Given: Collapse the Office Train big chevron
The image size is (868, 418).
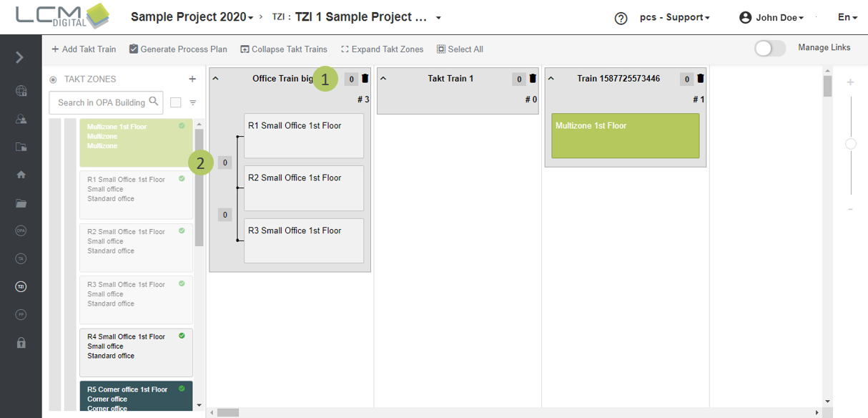Looking at the screenshot, I should coord(216,79).
